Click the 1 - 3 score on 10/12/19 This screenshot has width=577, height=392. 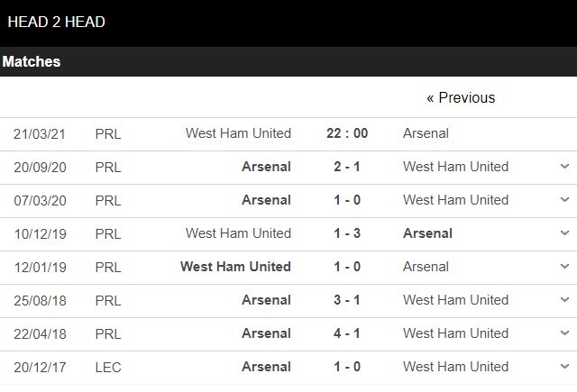[x=347, y=233]
